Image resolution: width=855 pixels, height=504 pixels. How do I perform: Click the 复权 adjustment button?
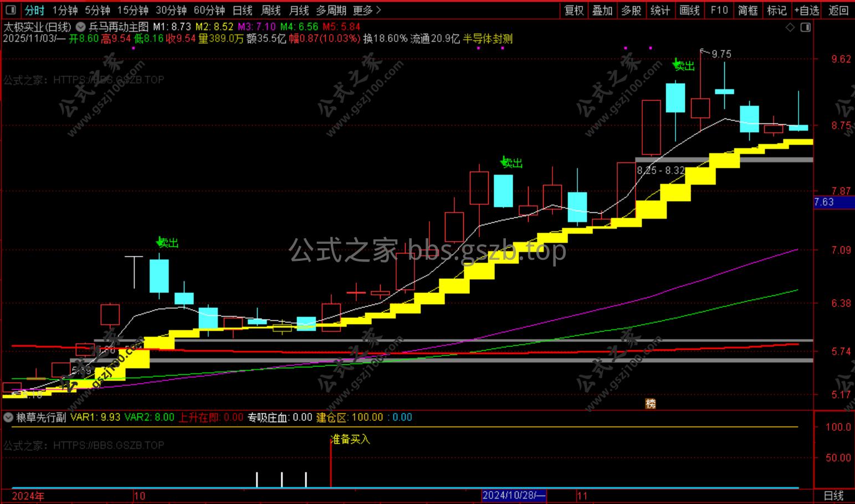click(x=574, y=10)
